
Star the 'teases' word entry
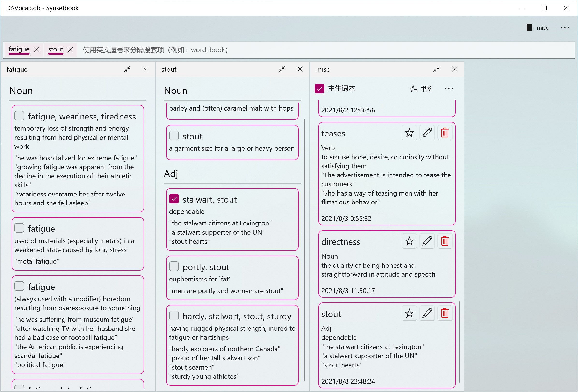pyautogui.click(x=409, y=133)
